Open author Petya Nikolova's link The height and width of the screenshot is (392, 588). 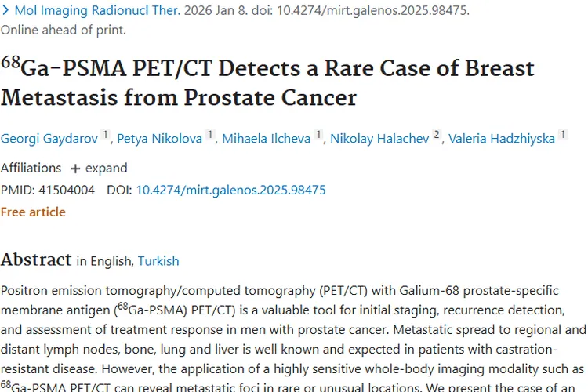[159, 139]
